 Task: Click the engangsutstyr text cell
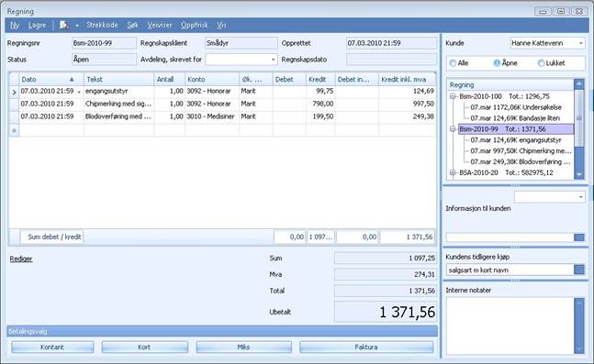tap(118, 91)
